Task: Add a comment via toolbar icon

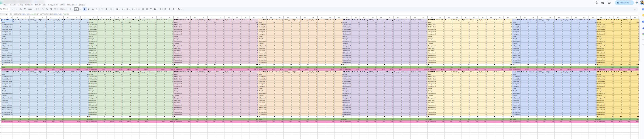Action: tap(143, 9)
